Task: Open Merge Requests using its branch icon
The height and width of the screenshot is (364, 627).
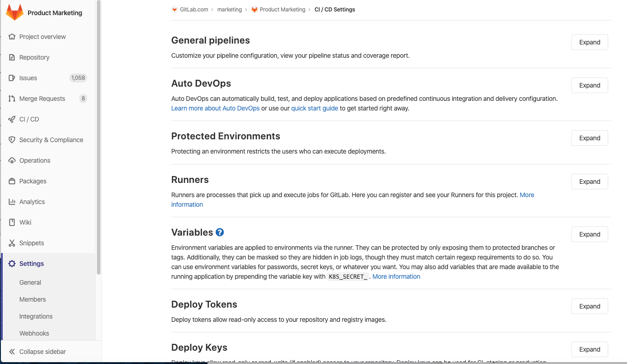Action: (11, 99)
